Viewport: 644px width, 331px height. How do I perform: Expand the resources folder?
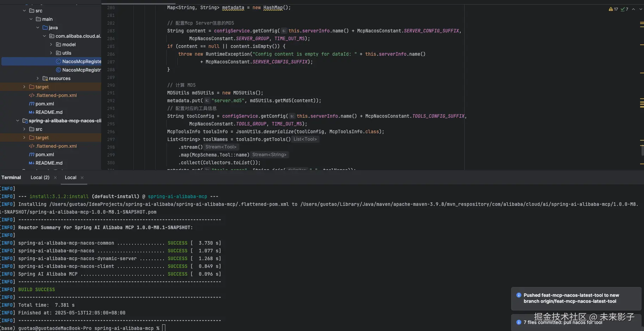click(38, 78)
